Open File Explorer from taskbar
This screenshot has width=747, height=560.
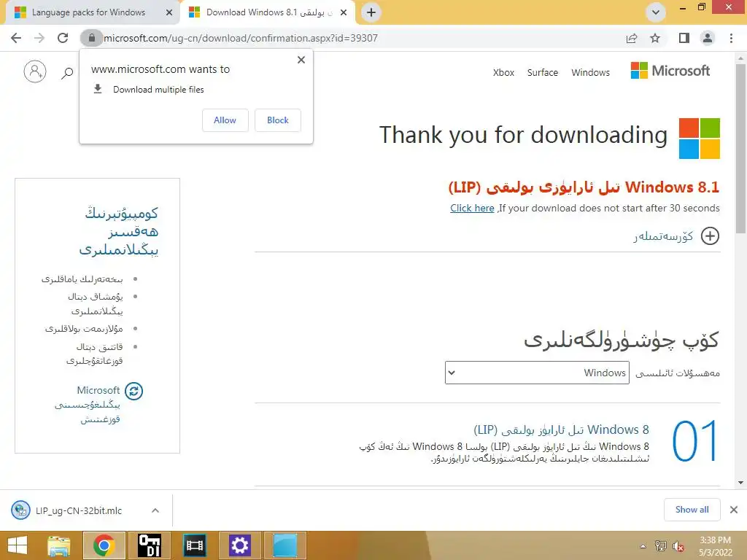click(58, 545)
